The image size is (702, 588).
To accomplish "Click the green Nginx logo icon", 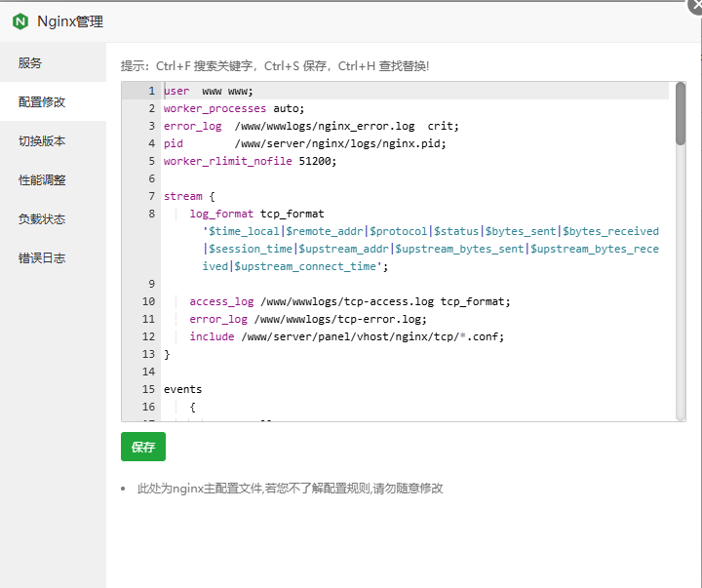I will click(x=20, y=21).
